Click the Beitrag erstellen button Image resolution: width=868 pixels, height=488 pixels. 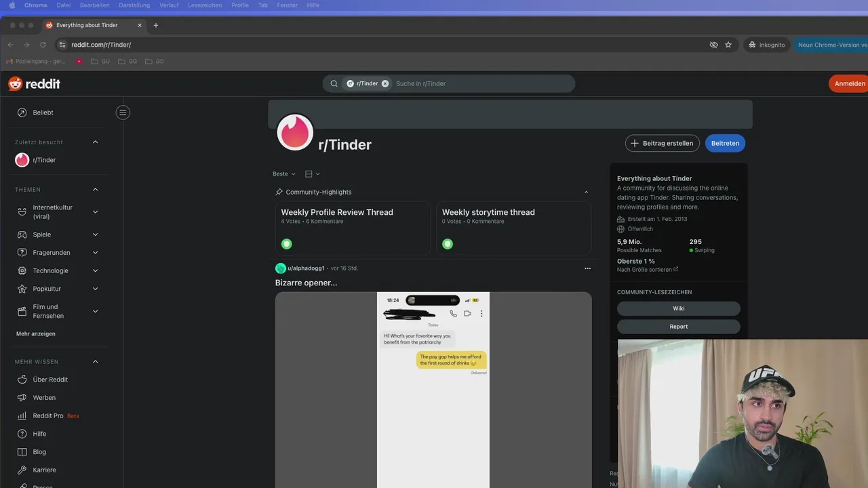point(662,143)
